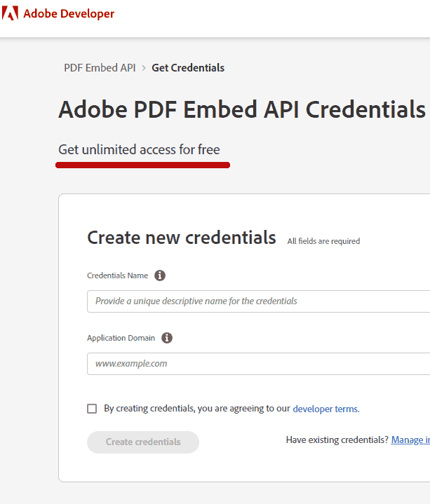Click 'Get unlimited access for free' text
430x504 pixels.
tap(140, 150)
